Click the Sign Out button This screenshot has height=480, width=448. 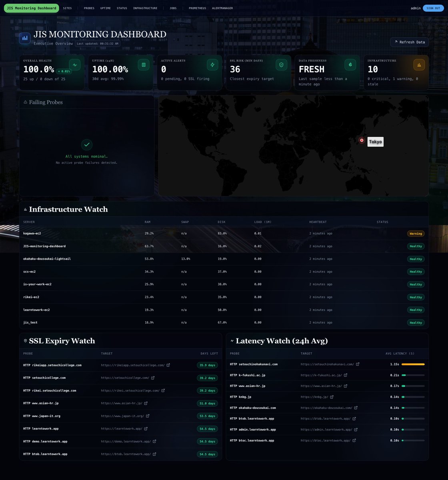pyautogui.click(x=433, y=8)
